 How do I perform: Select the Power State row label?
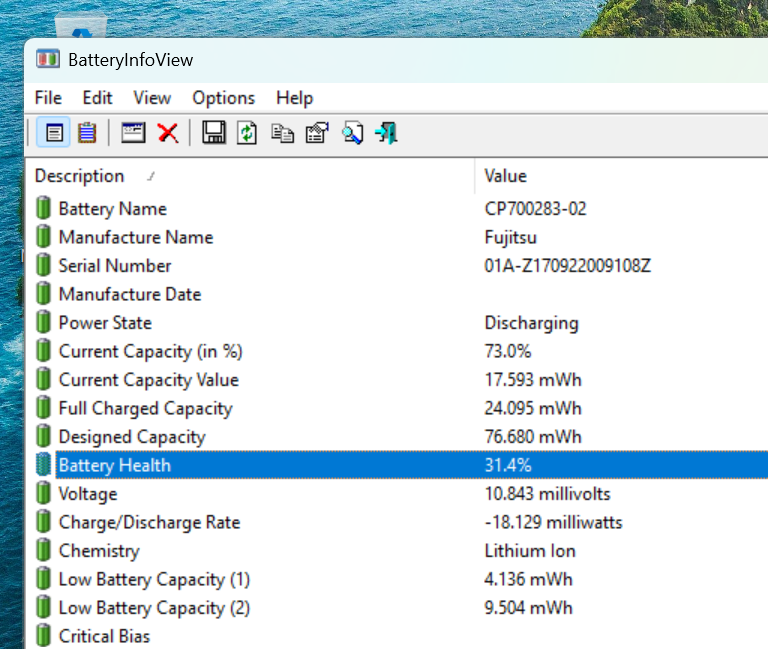(x=105, y=322)
